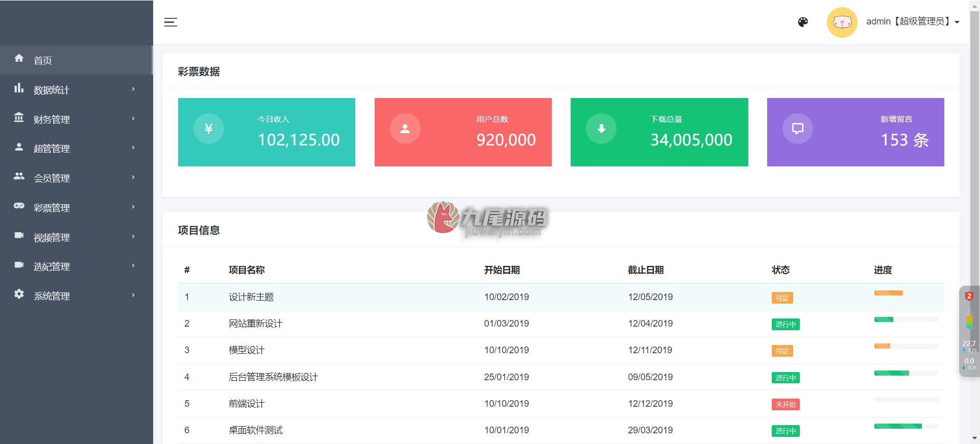980x444 pixels.
Task: Click the progress bar for 桌面软件测试
Action: (906, 426)
